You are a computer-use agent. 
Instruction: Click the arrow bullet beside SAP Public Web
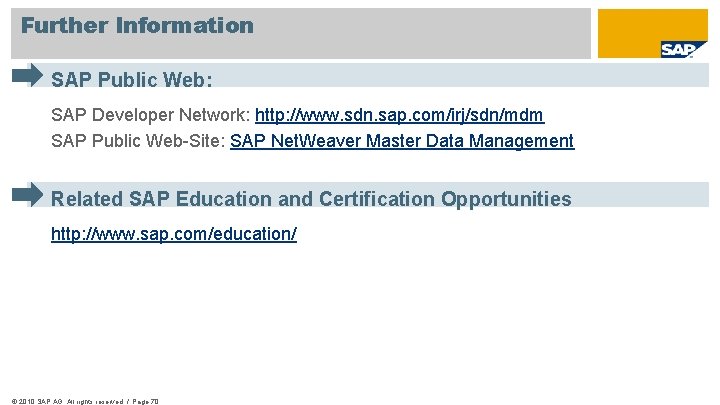[x=29, y=75]
